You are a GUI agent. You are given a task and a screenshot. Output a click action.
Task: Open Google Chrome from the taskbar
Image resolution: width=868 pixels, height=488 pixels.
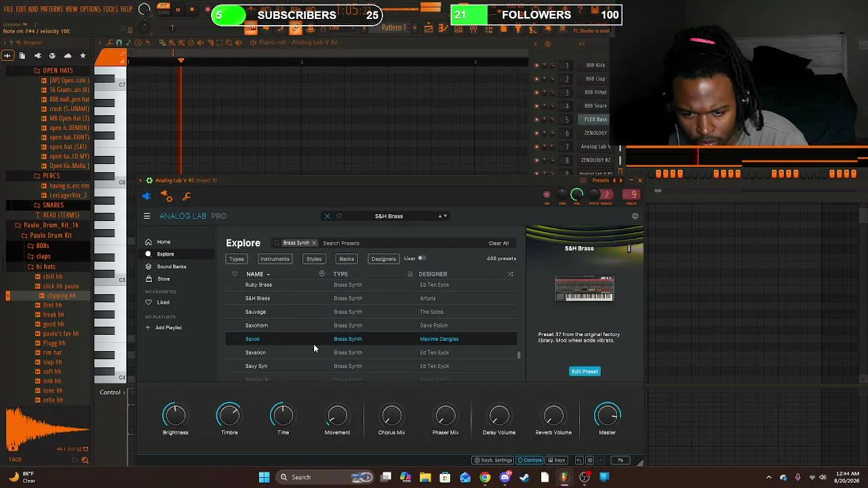click(x=485, y=477)
